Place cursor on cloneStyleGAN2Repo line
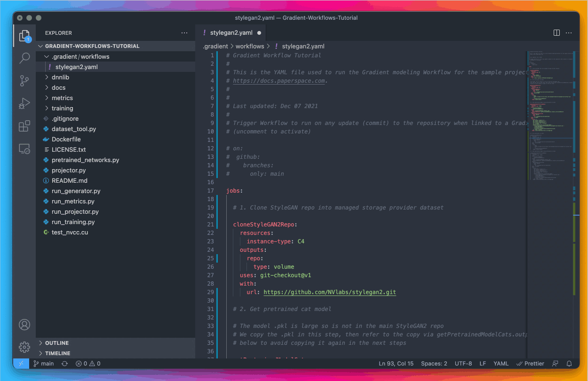This screenshot has height=381, width=588. [265, 225]
